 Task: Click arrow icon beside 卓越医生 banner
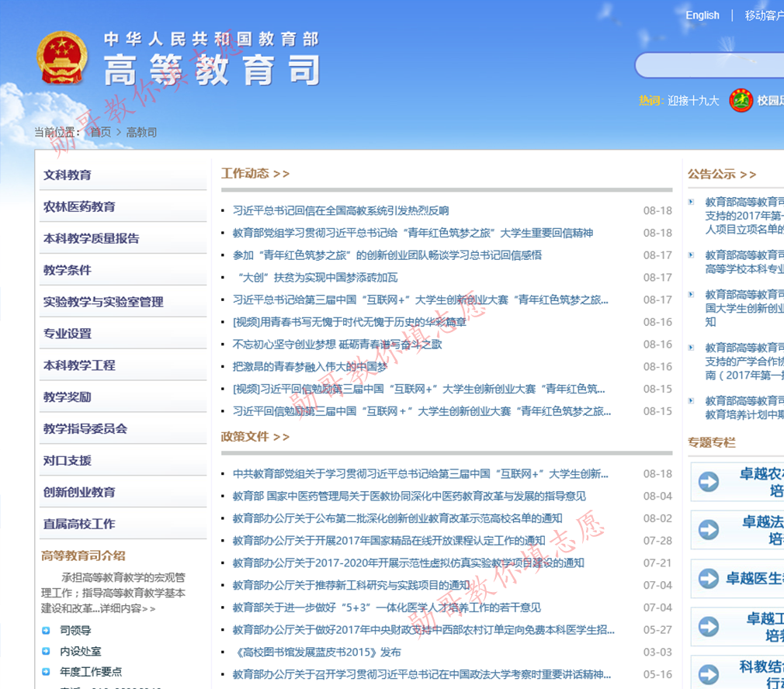pyautogui.click(x=709, y=578)
